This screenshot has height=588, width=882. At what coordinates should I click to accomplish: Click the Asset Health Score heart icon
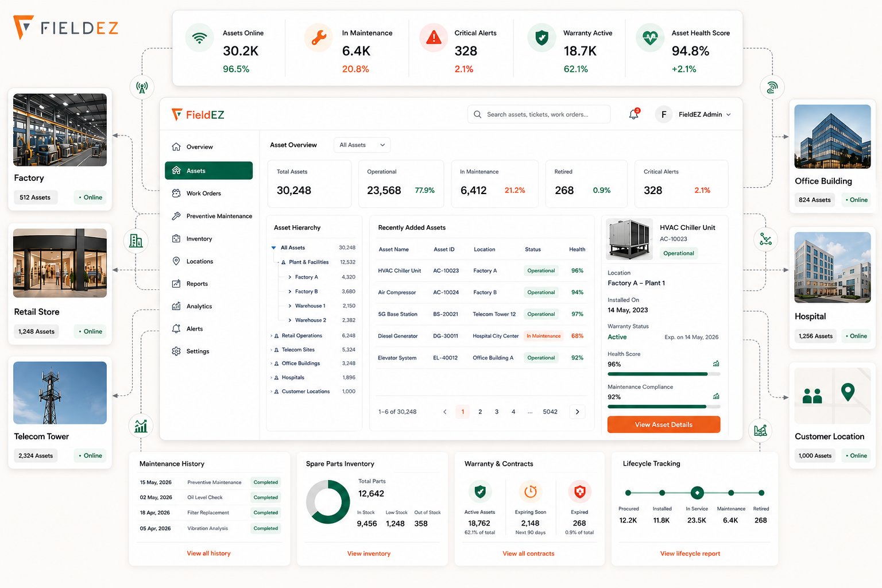coord(650,38)
